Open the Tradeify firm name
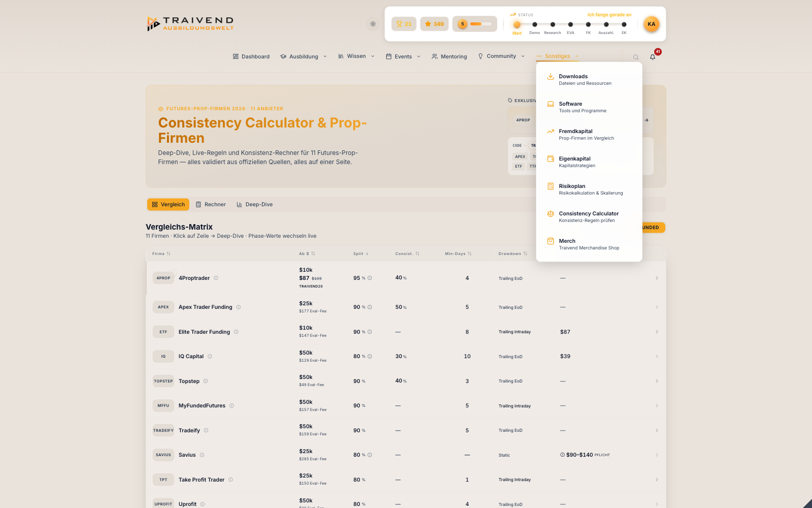This screenshot has width=812, height=508. 189,430
